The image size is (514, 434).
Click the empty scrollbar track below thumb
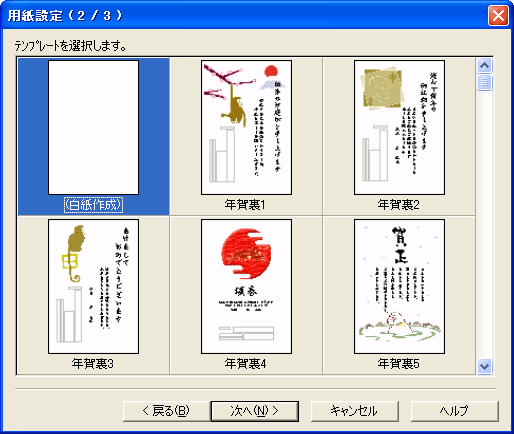point(484,224)
